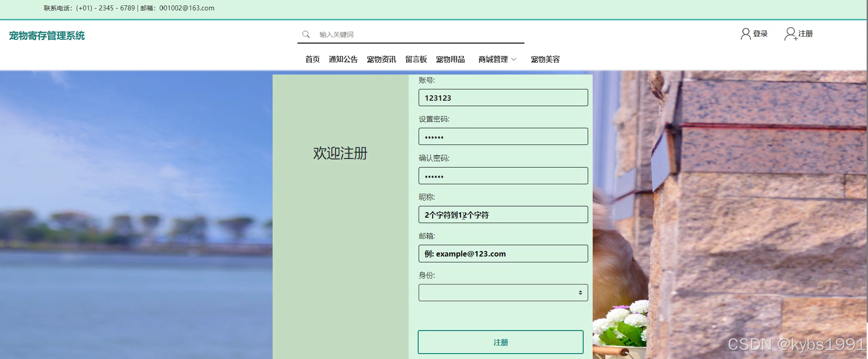Click the 昵称 nickname input field

(x=503, y=214)
